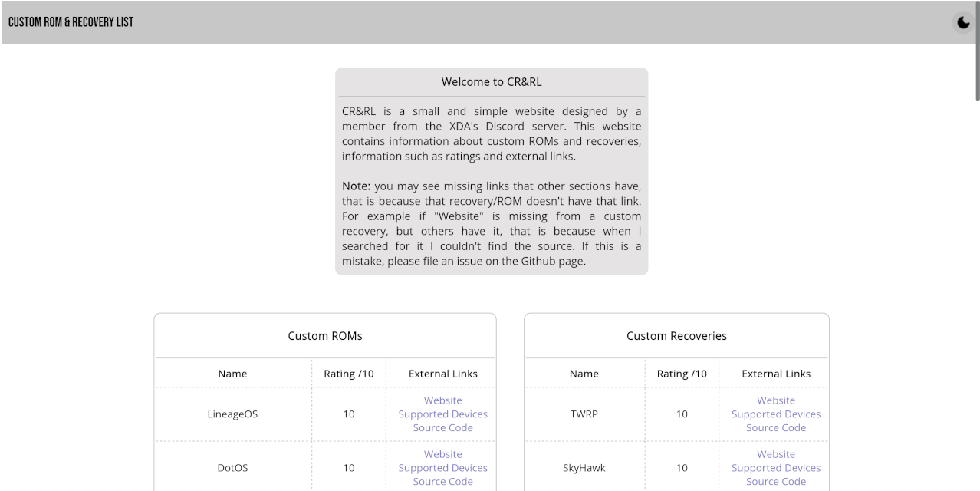Select the SkyHawk name cell
Image resolution: width=980 pixels, height=491 pixels.
[584, 468]
